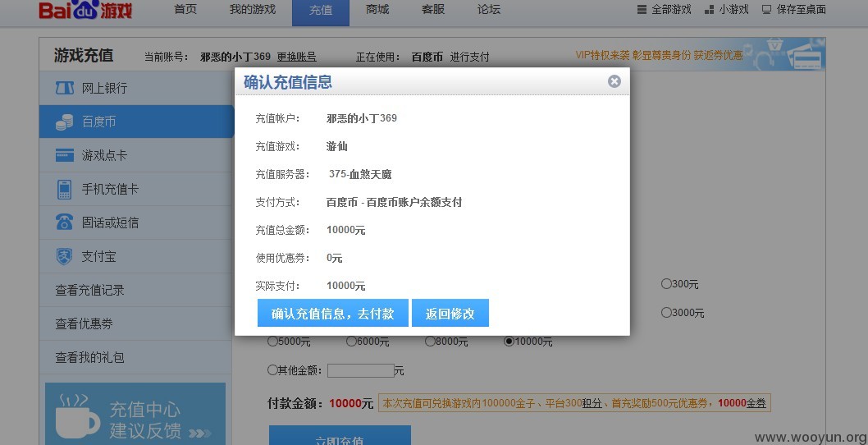Select 网上银行 payment method
The image size is (868, 445).
(137, 88)
